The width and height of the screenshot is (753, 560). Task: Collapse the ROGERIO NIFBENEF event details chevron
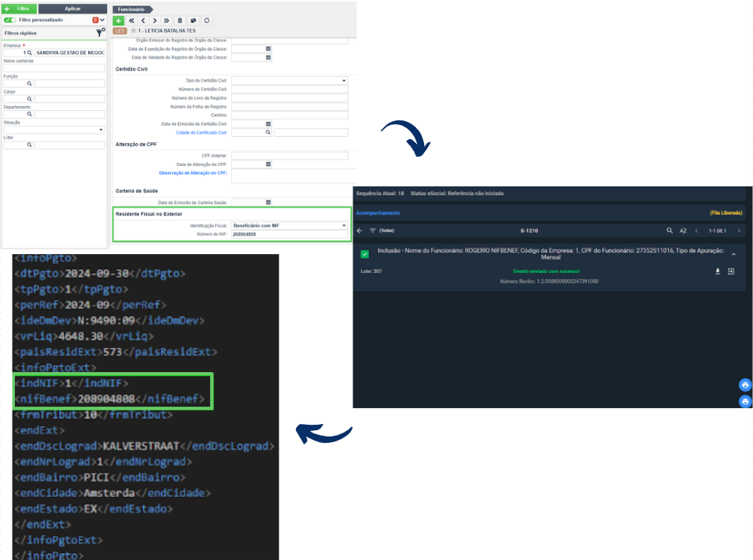point(734,254)
